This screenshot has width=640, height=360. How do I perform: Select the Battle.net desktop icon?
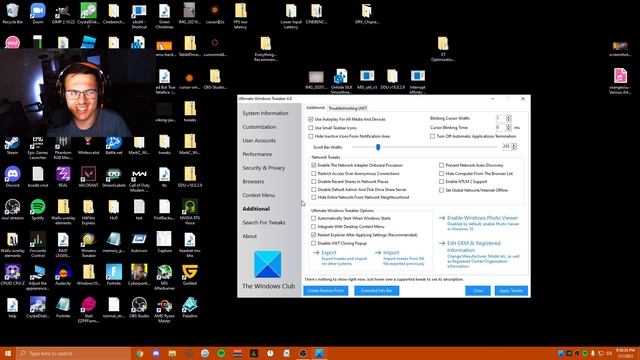[x=114, y=145]
